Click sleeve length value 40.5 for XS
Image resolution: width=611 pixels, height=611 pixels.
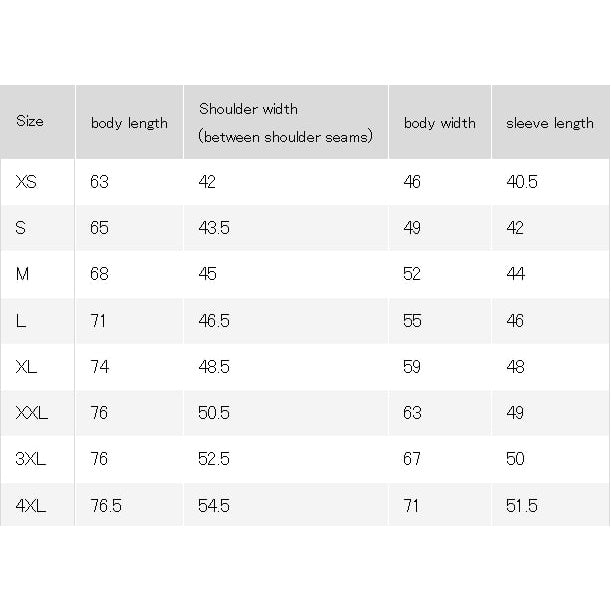[x=522, y=182]
